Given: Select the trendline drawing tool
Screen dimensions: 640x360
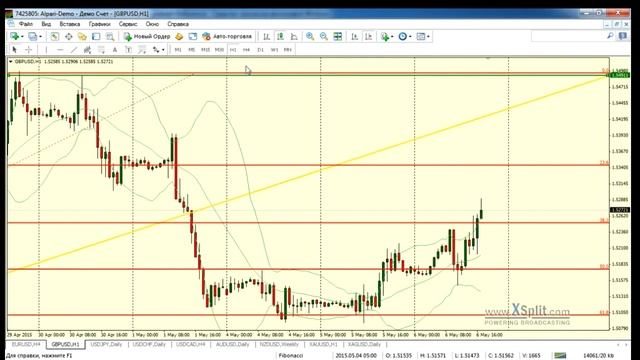Looking at the screenshot, I should click(73, 50).
